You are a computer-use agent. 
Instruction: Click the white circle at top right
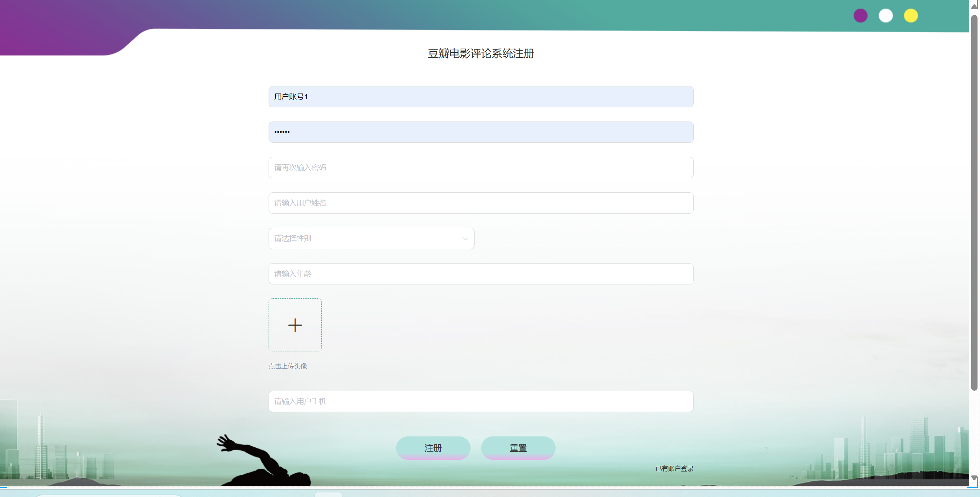885,16
